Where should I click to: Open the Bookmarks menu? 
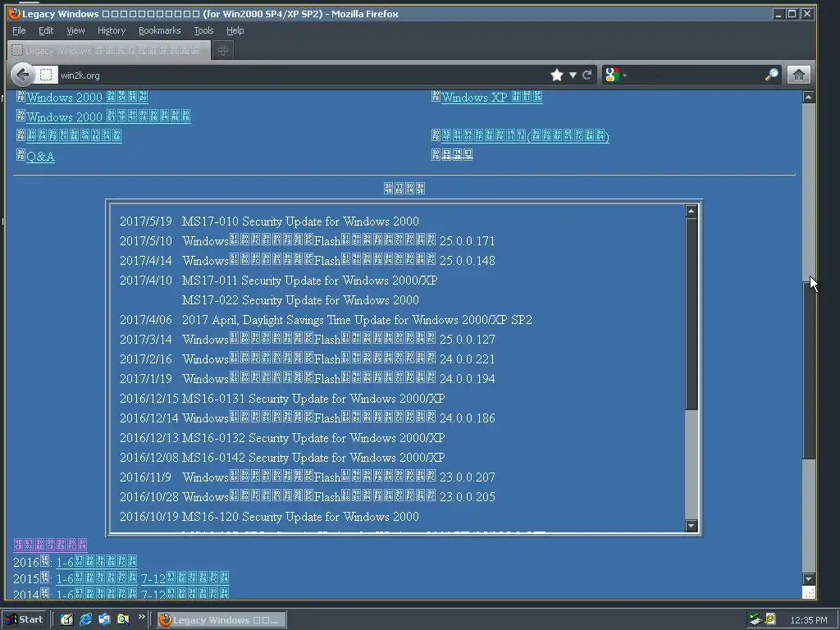point(160,30)
